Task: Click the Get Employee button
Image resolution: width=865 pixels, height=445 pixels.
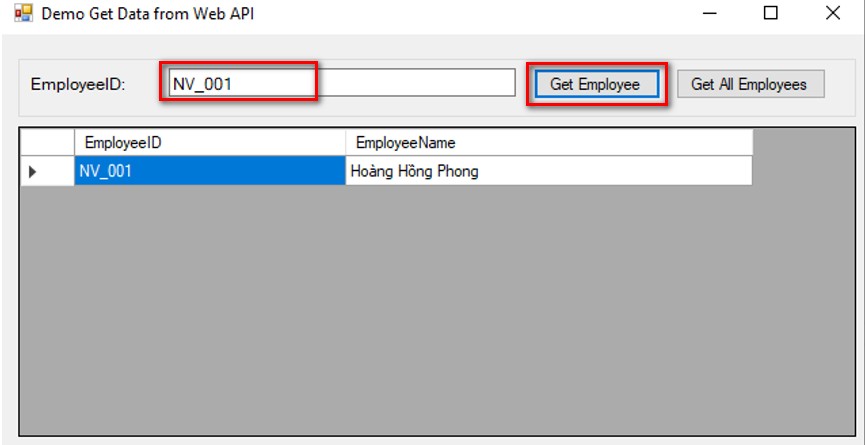Action: (x=596, y=84)
